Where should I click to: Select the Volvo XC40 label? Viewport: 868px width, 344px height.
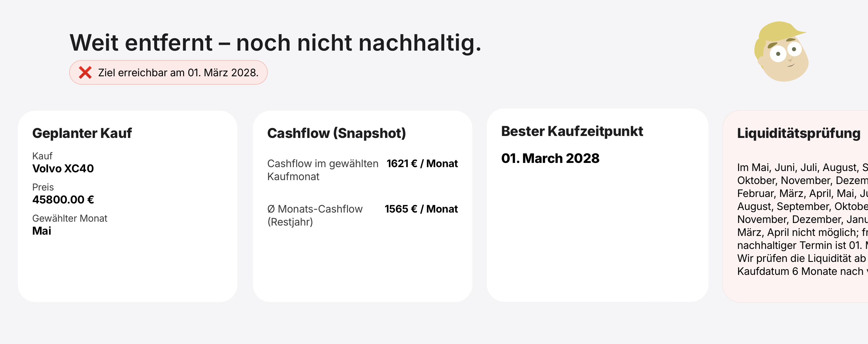[63, 168]
